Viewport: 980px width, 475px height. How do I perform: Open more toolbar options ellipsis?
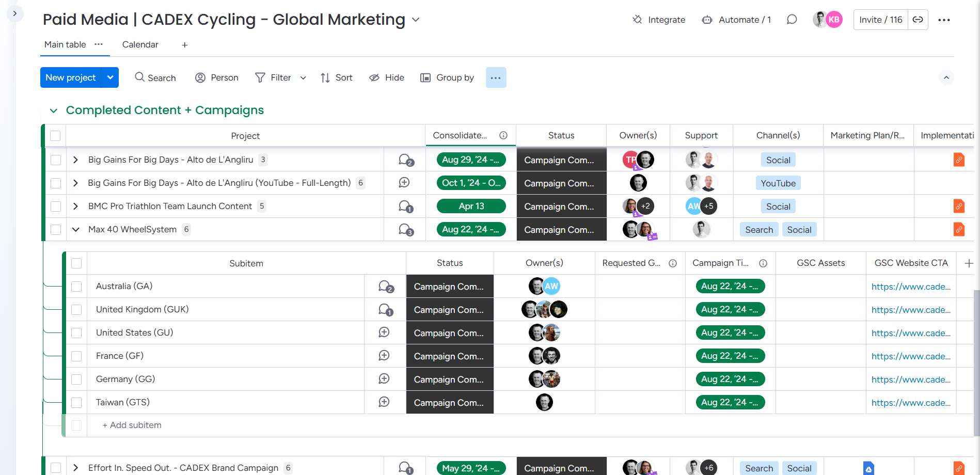pos(496,77)
